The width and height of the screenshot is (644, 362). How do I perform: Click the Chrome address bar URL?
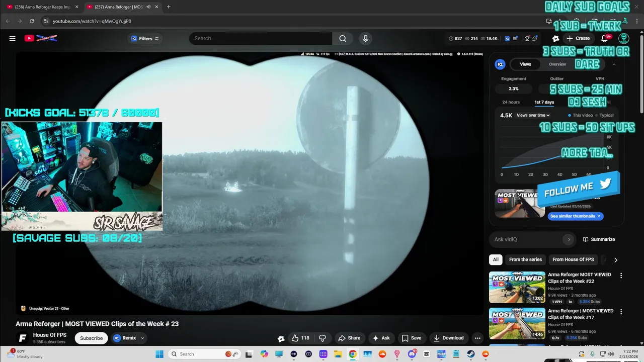92,21
